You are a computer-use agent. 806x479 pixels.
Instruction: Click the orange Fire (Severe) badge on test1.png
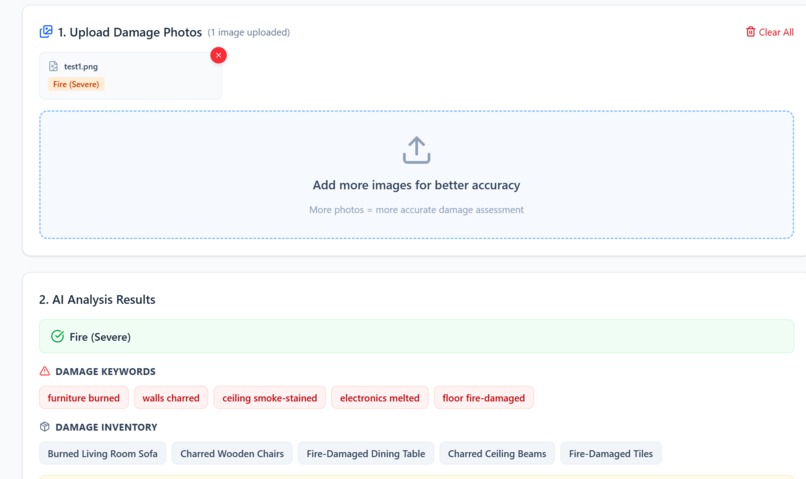click(76, 84)
